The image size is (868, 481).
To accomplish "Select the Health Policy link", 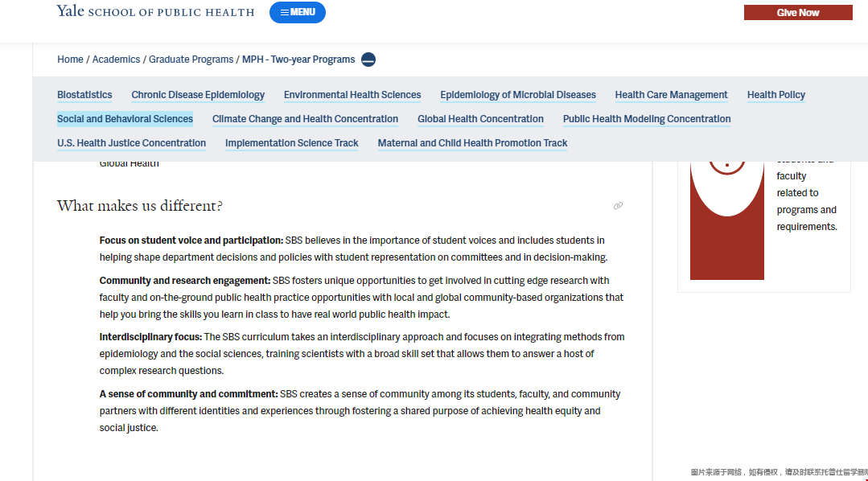I will [775, 95].
